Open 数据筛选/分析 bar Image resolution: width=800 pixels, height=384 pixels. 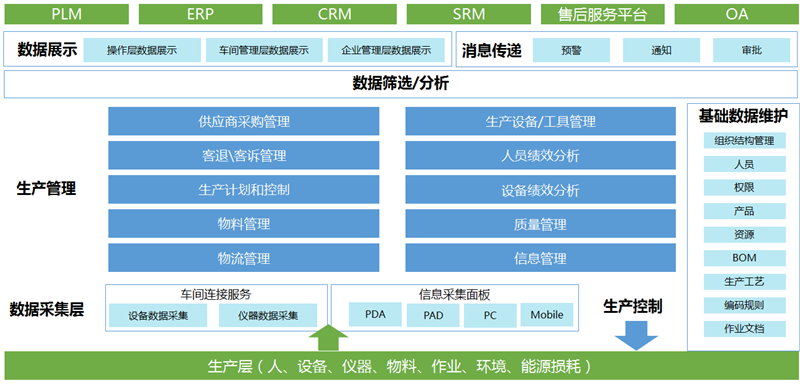tap(400, 84)
